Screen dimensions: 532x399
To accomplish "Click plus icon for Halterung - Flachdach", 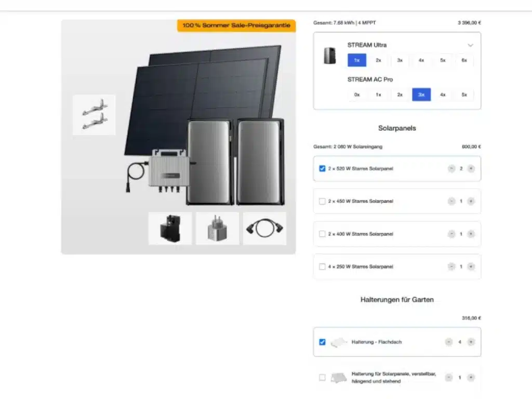I will point(471,342).
